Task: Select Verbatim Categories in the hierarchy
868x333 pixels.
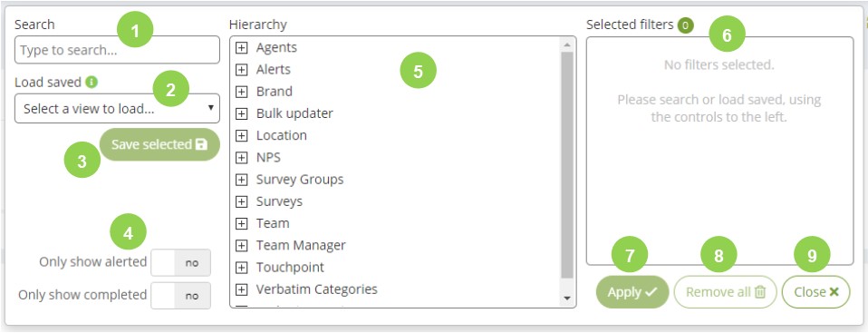Action: [316, 289]
